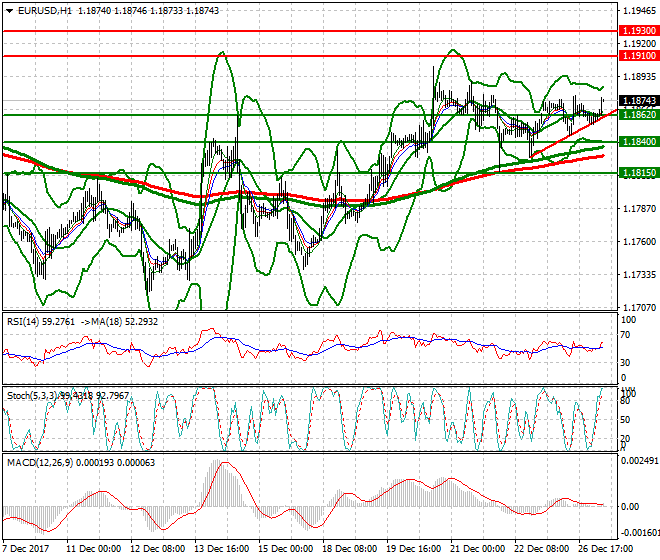Screen dimensions: 660x560
Task: Click the chart menu triangle beside EURUSD,H1
Action: [10, 11]
